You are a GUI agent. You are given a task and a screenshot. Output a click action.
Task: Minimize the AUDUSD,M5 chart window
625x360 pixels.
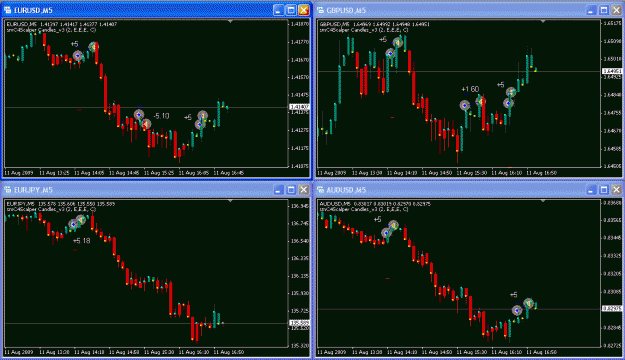click(591, 190)
